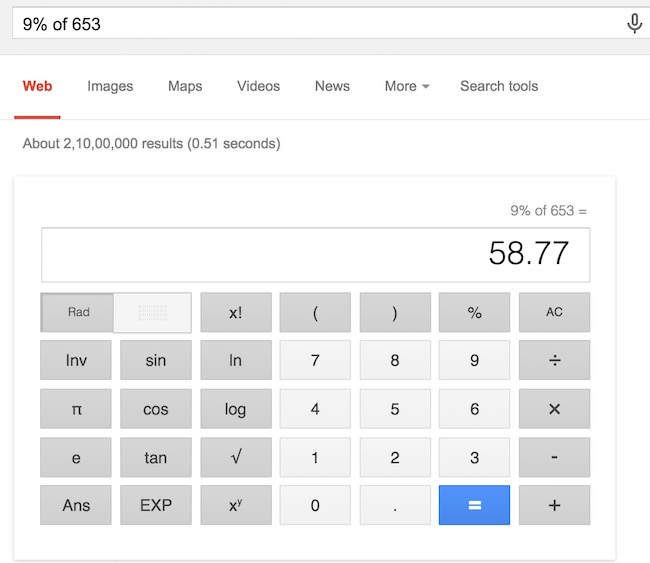Switch angle mode to Rad

coord(78,312)
